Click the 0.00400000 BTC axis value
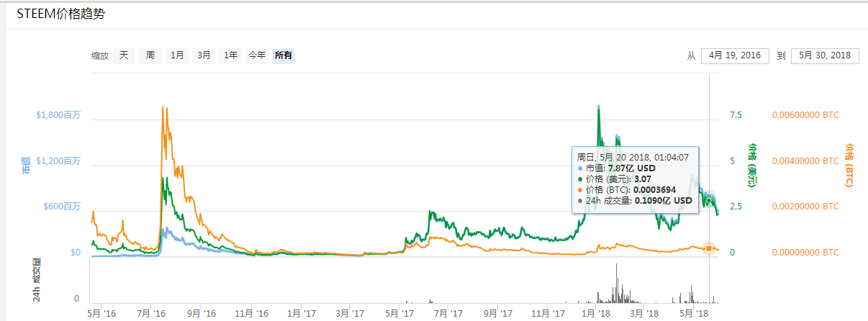 pyautogui.click(x=805, y=160)
